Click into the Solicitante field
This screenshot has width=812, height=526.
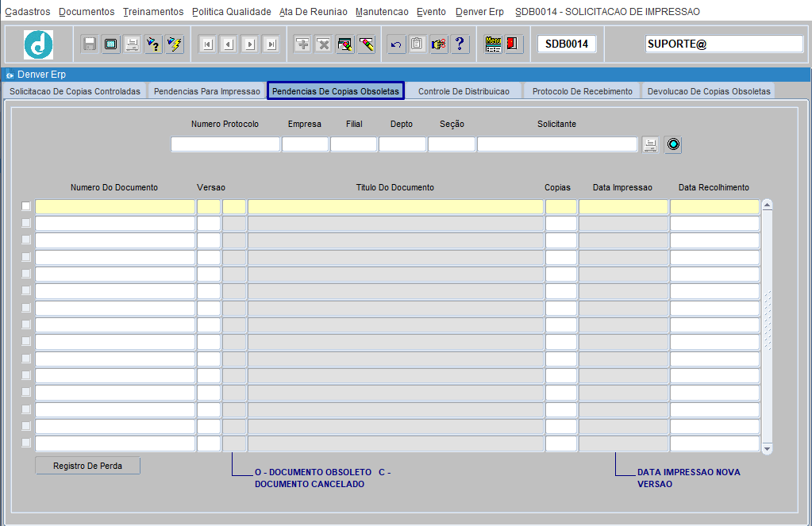pos(556,144)
